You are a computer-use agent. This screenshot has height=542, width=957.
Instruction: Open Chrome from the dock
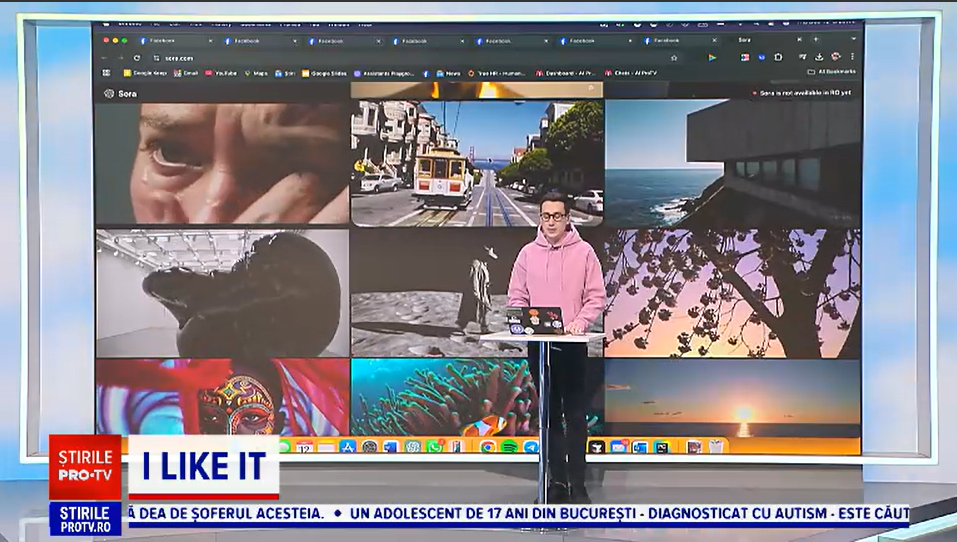coord(488,446)
